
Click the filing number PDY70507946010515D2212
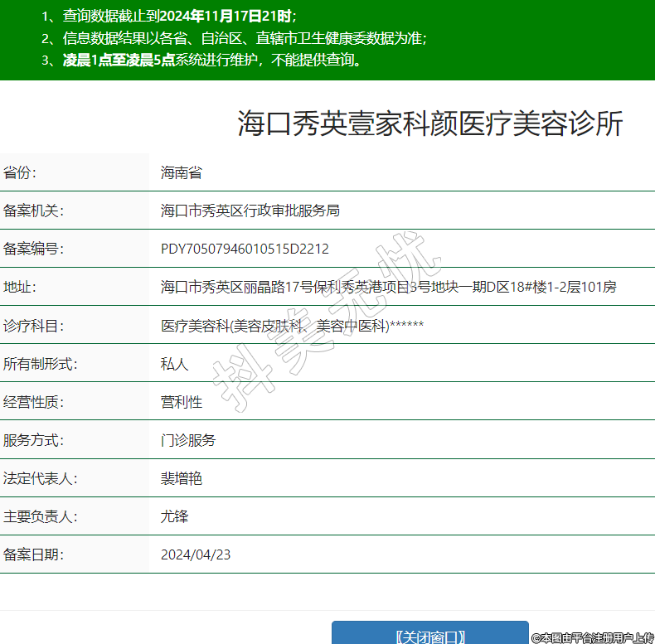tap(245, 249)
